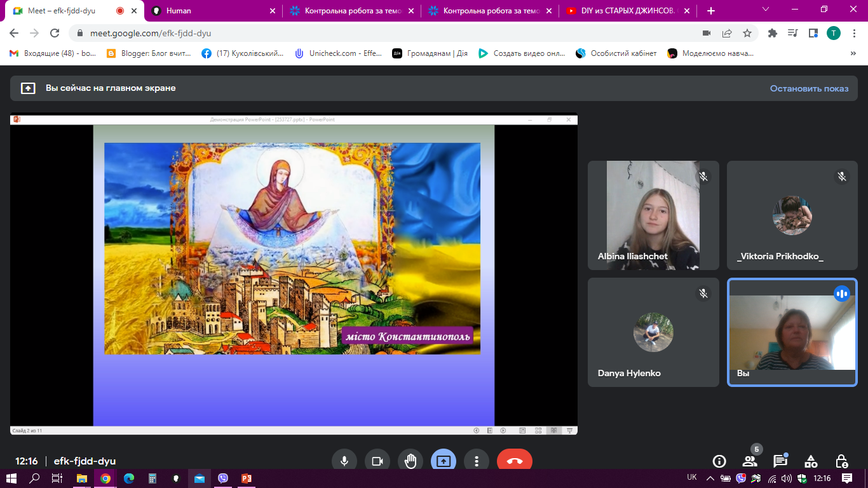Expand the tab search dropdown
The height and width of the screenshot is (488, 868).
[x=765, y=10]
